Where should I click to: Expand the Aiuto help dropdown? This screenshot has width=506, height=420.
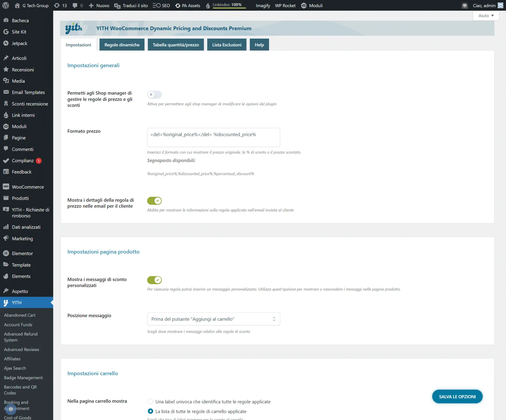tap(486, 16)
